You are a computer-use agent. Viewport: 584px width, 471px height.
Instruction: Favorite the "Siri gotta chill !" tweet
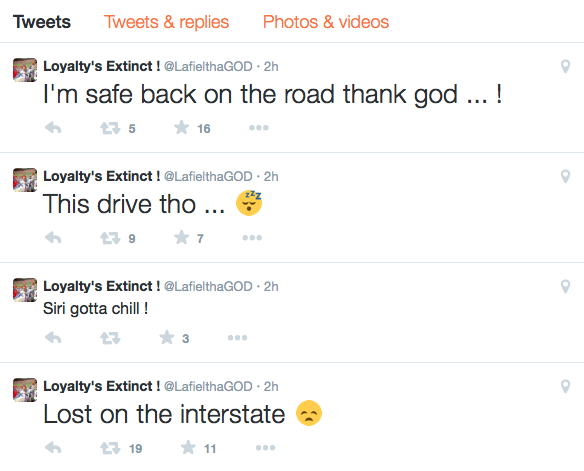coord(167,337)
